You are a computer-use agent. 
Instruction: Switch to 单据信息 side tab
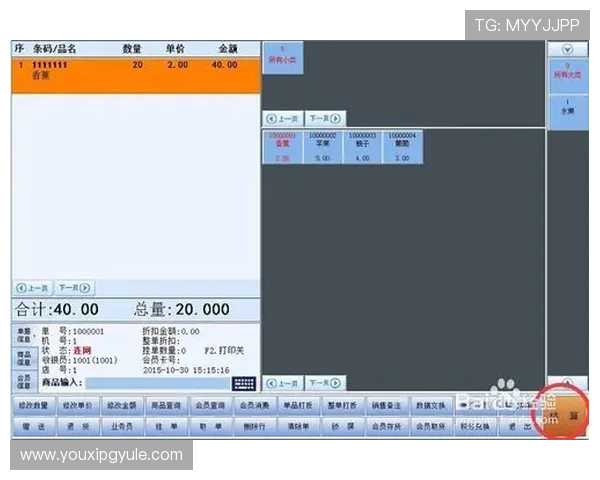pos(22,334)
